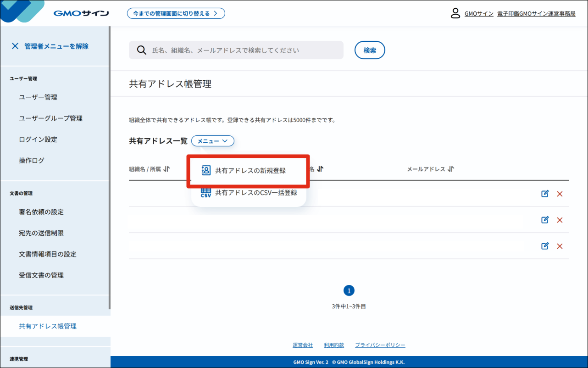Screen dimensions: 588x368
Task: Sort by 組織名 / 所属 column arrows
Action: click(166, 169)
